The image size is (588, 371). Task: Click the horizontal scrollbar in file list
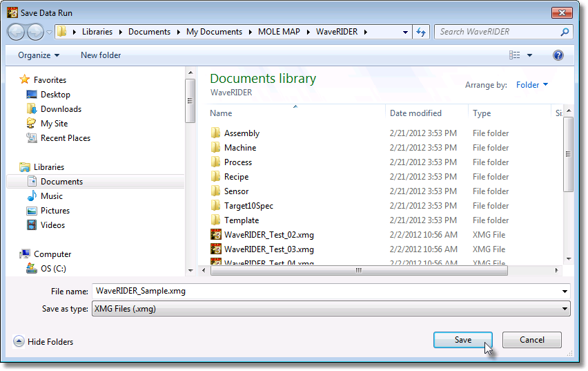(359, 270)
